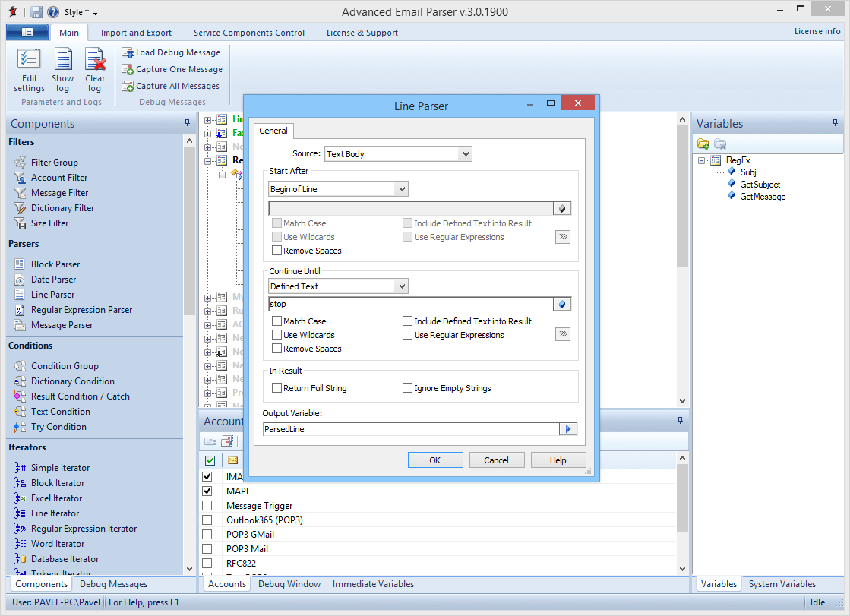Image resolution: width=850 pixels, height=616 pixels.
Task: Switch to Debug Window tab
Action: pos(289,584)
